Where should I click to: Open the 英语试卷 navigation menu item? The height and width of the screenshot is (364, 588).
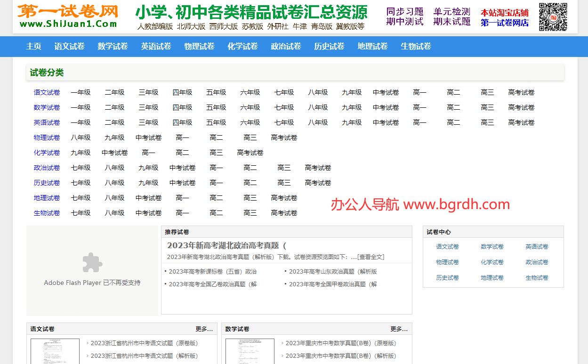156,46
